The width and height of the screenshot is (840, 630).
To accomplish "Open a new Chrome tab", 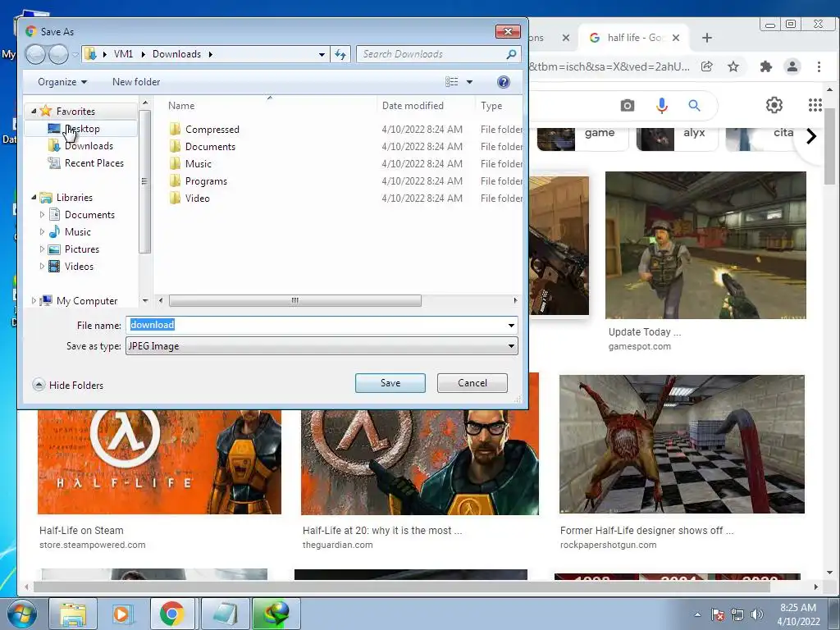I will (x=706, y=38).
